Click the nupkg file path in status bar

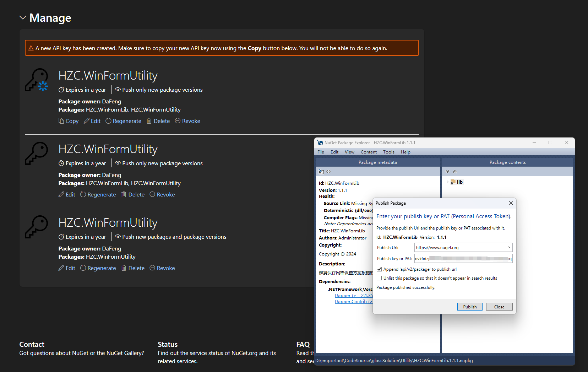(394, 361)
